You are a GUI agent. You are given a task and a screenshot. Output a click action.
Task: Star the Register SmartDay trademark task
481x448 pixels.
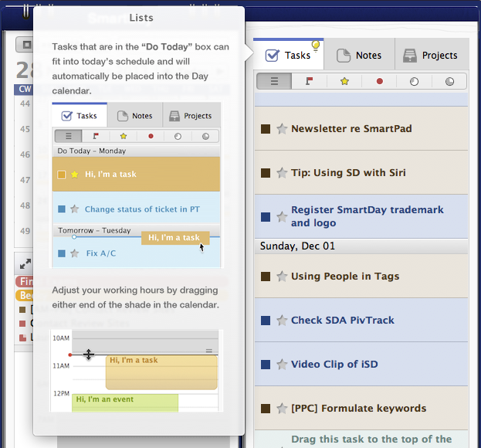click(x=282, y=217)
